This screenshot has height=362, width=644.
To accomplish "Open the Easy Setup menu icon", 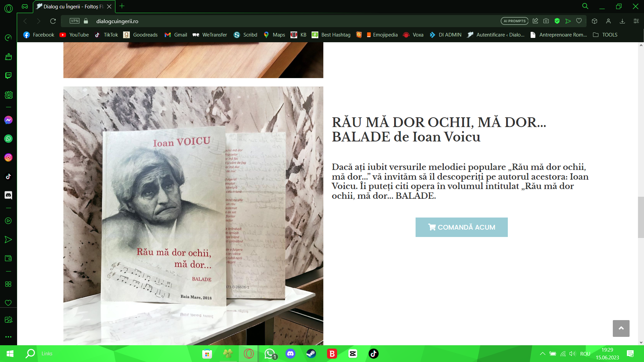I will (636, 21).
